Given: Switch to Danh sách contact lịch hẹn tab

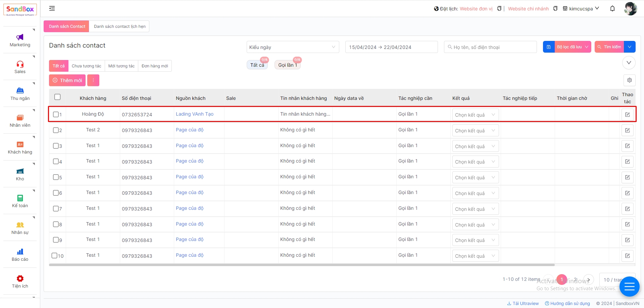Looking at the screenshot, I should (119, 26).
